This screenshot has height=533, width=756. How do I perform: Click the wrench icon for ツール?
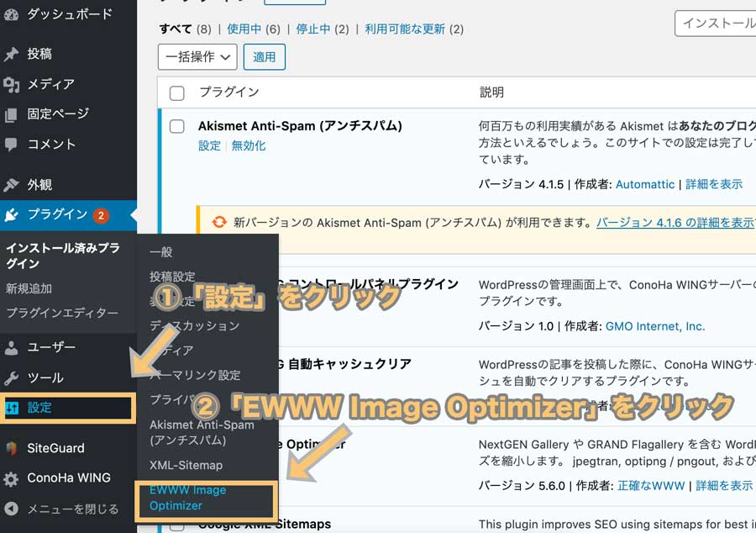11,378
